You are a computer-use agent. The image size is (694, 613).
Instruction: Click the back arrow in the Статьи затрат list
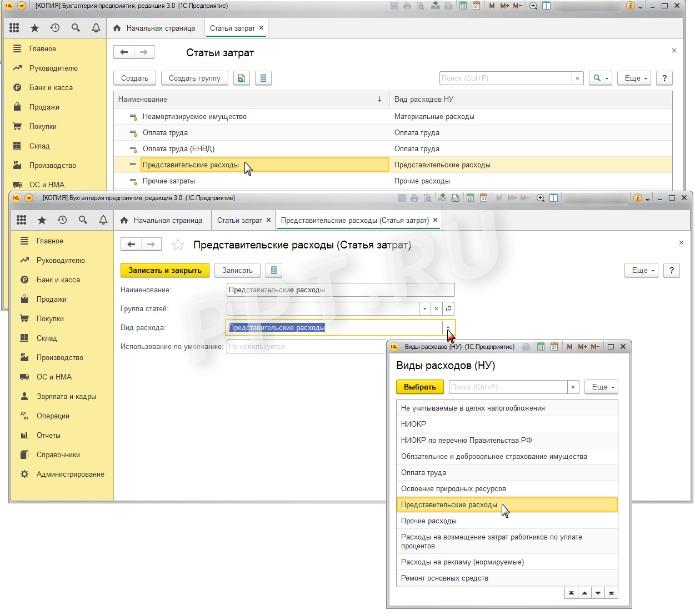[x=125, y=52]
